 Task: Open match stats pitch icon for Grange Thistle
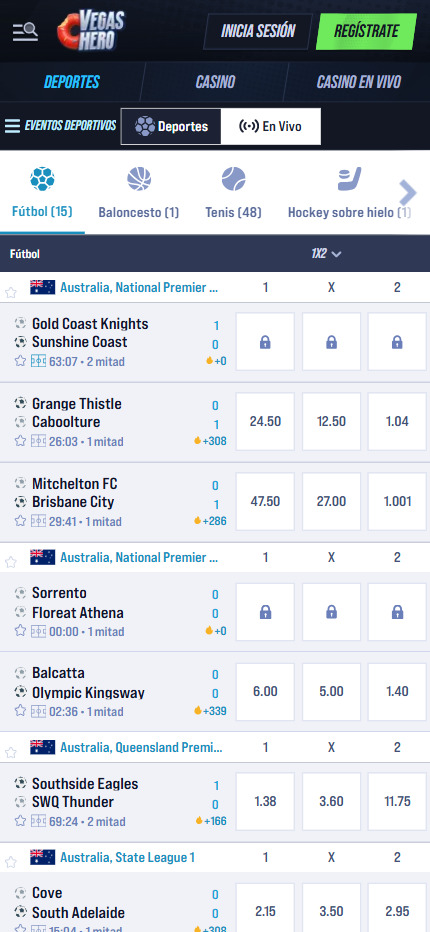39,441
